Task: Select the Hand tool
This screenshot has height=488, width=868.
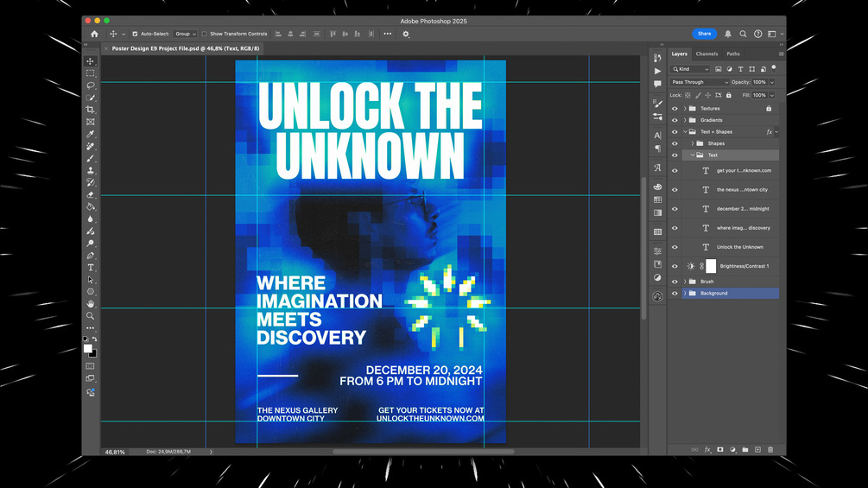Action: pos(90,304)
